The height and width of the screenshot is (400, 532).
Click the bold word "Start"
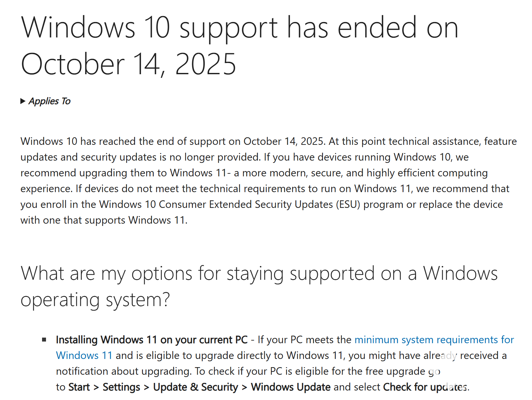79,387
